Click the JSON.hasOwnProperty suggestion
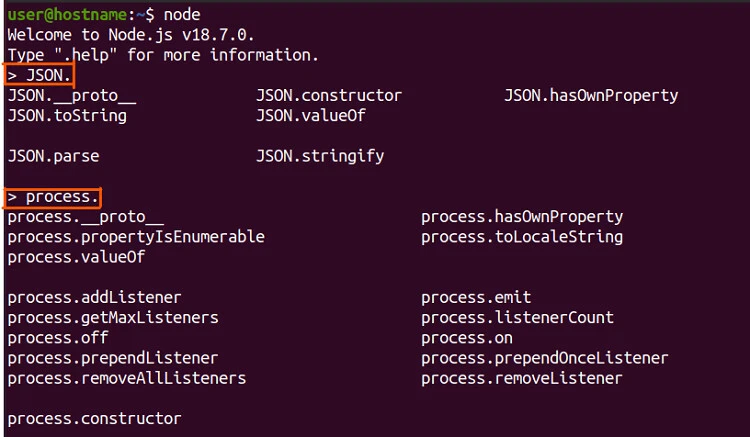Screen dimensions: 750x437 click(x=591, y=96)
